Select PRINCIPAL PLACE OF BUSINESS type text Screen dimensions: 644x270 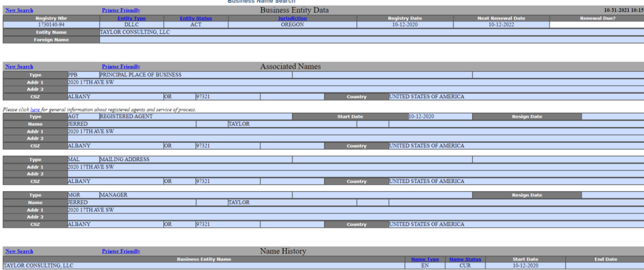pyautogui.click(x=140, y=75)
